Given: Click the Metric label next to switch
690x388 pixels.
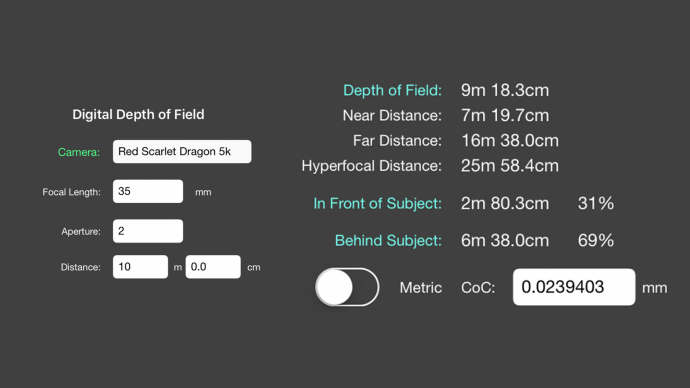Looking at the screenshot, I should 420,288.
